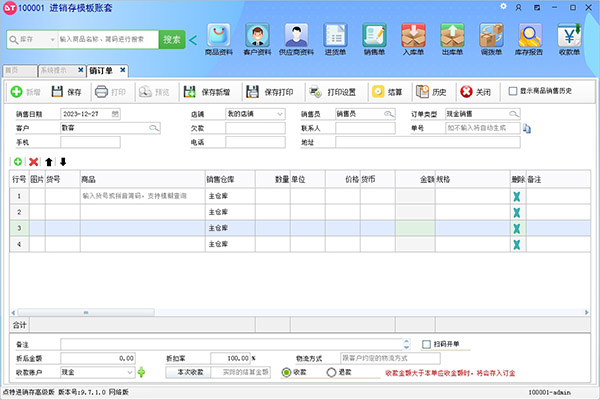Click the 商品 input in row 1

(143, 196)
